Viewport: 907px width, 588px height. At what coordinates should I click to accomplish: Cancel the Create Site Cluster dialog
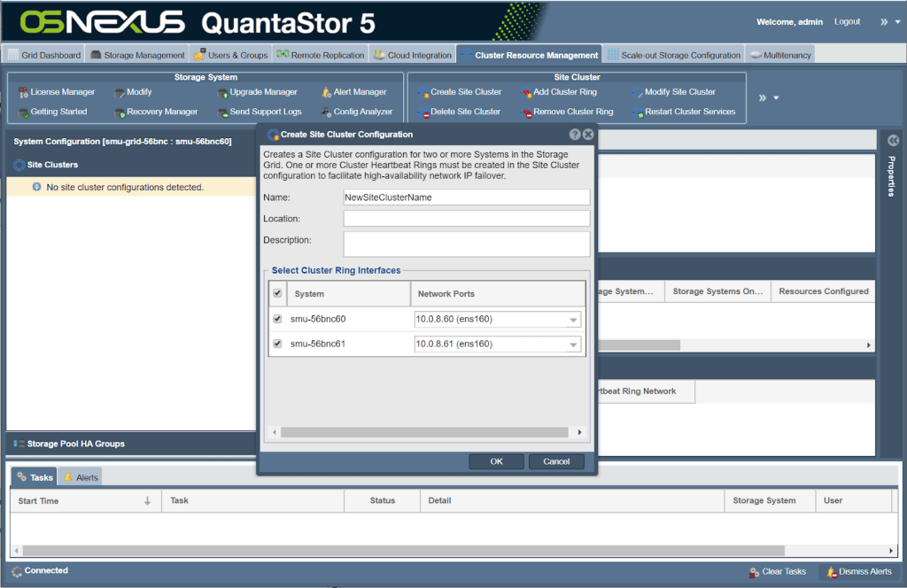coord(556,461)
